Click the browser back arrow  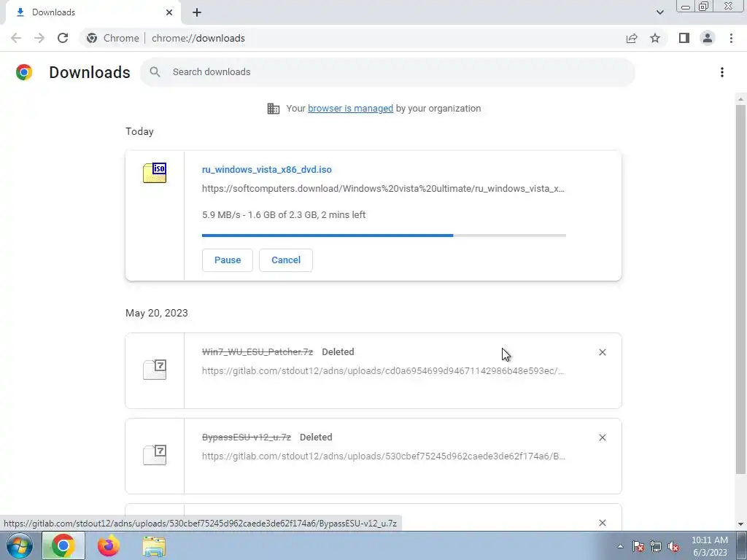(x=16, y=38)
